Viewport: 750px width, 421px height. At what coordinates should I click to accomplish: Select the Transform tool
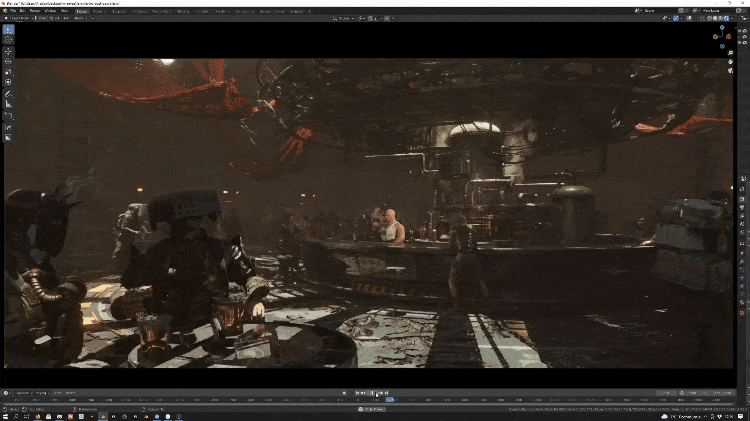tap(8, 82)
